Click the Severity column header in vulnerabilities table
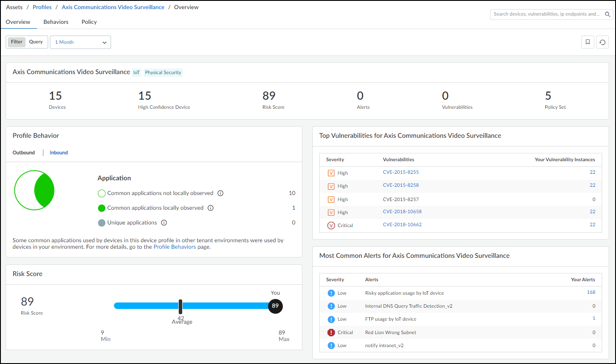This screenshot has height=364, width=616. [335, 159]
